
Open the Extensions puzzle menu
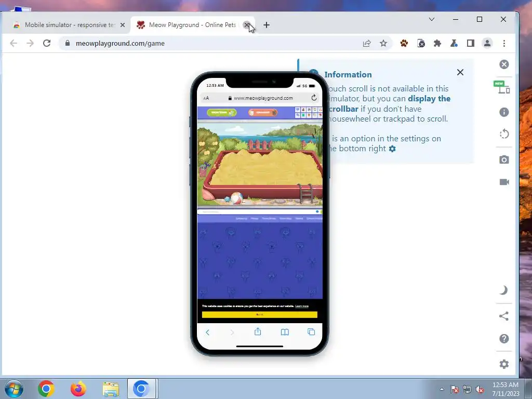(x=437, y=43)
